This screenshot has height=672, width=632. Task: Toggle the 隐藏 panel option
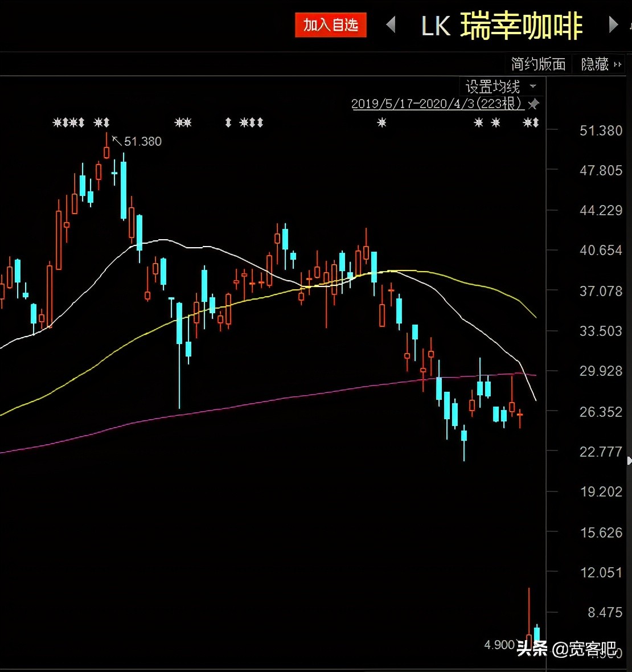point(594,64)
